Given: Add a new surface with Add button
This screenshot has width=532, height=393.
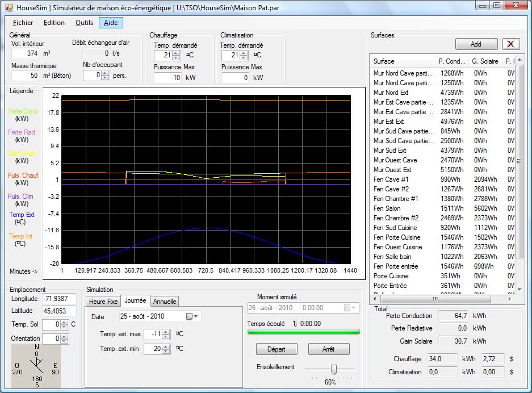Looking at the screenshot, I should [x=476, y=44].
